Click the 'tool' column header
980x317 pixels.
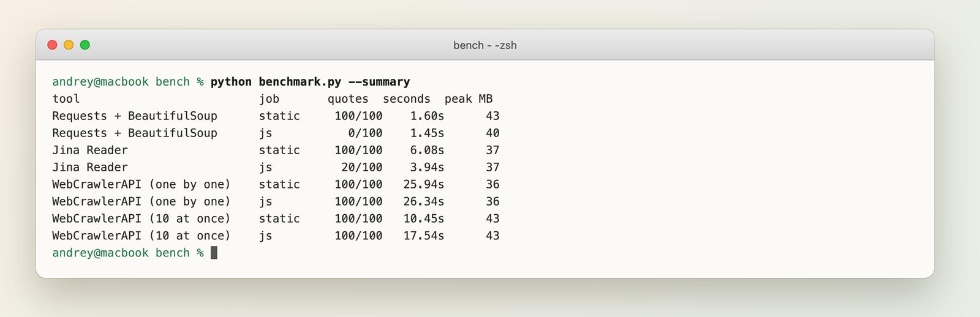tap(66, 99)
